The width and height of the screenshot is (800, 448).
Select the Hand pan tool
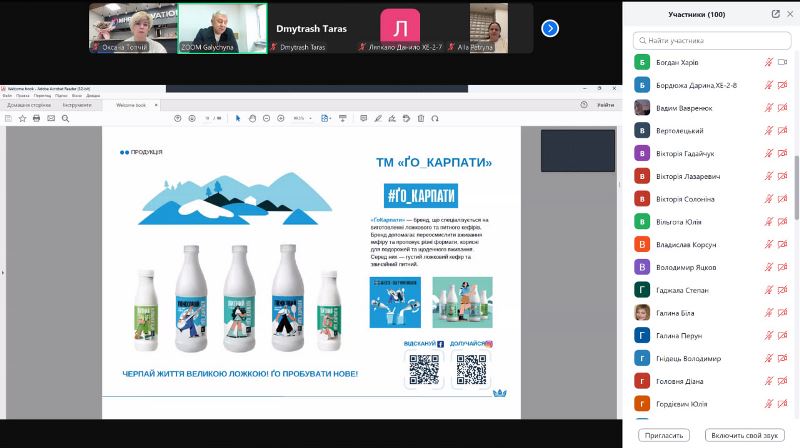[252, 118]
